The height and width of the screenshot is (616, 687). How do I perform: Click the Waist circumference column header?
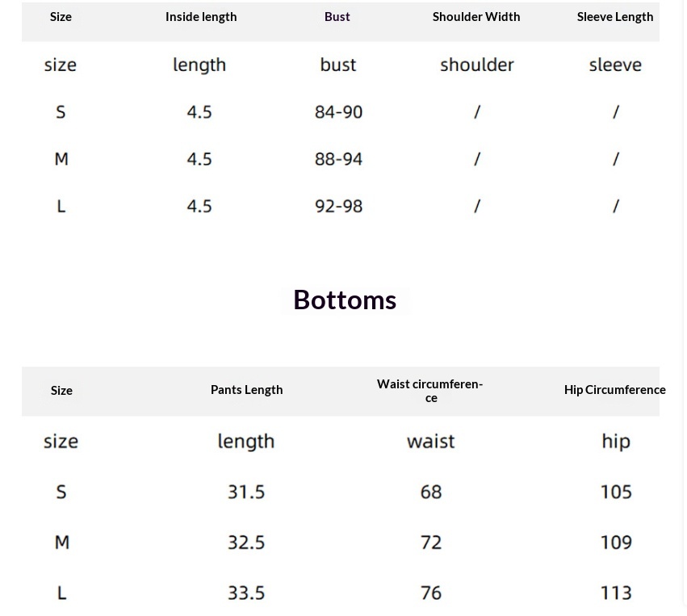pyautogui.click(x=430, y=390)
